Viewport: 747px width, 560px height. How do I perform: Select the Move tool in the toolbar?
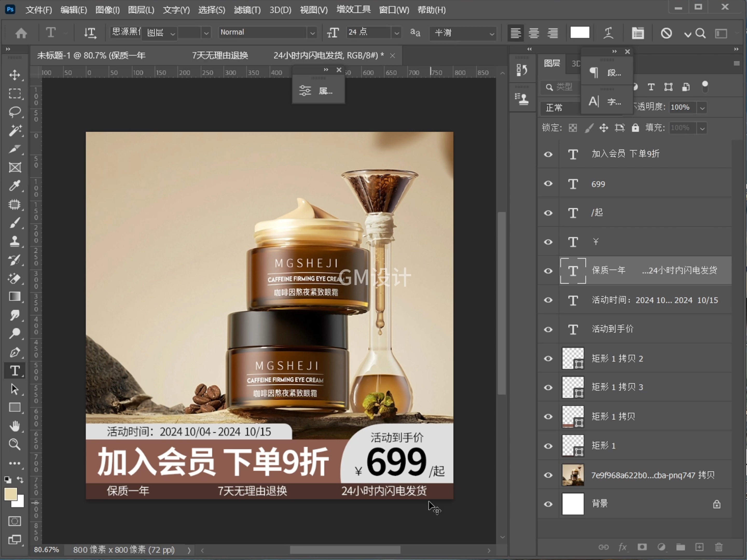[15, 75]
